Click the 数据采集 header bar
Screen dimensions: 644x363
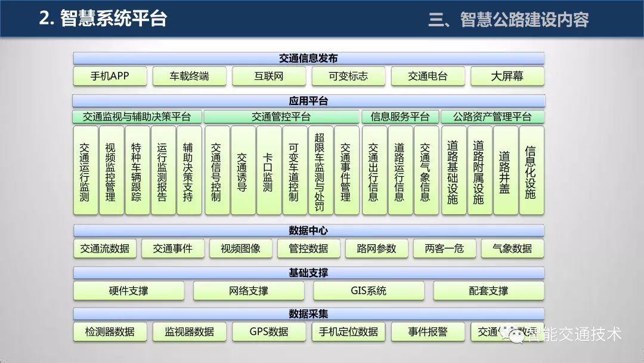pos(309,314)
